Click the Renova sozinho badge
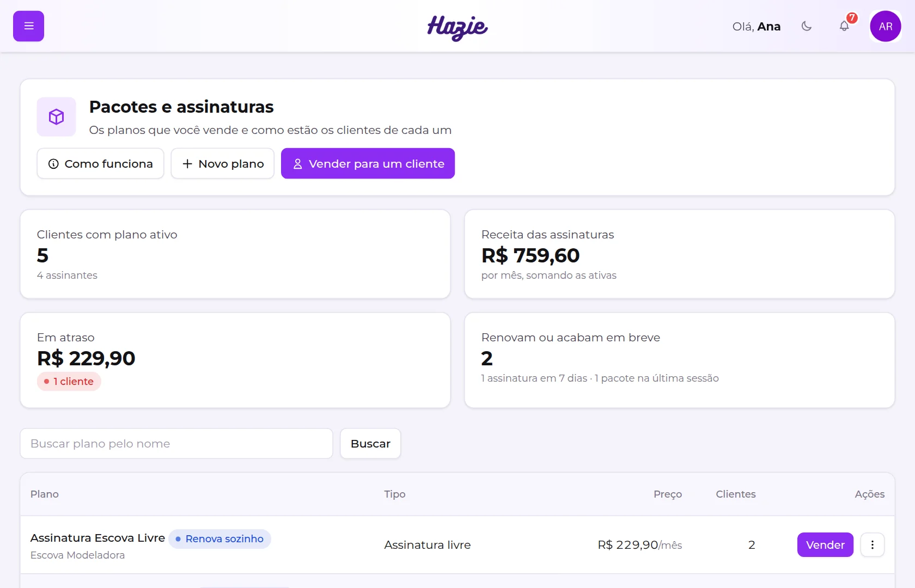The image size is (915, 588). click(x=219, y=539)
